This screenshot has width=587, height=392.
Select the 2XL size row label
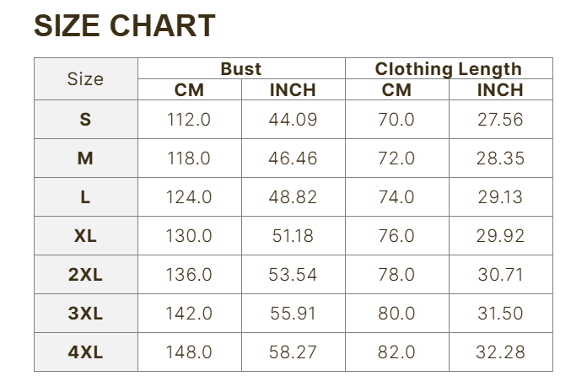[x=85, y=275]
